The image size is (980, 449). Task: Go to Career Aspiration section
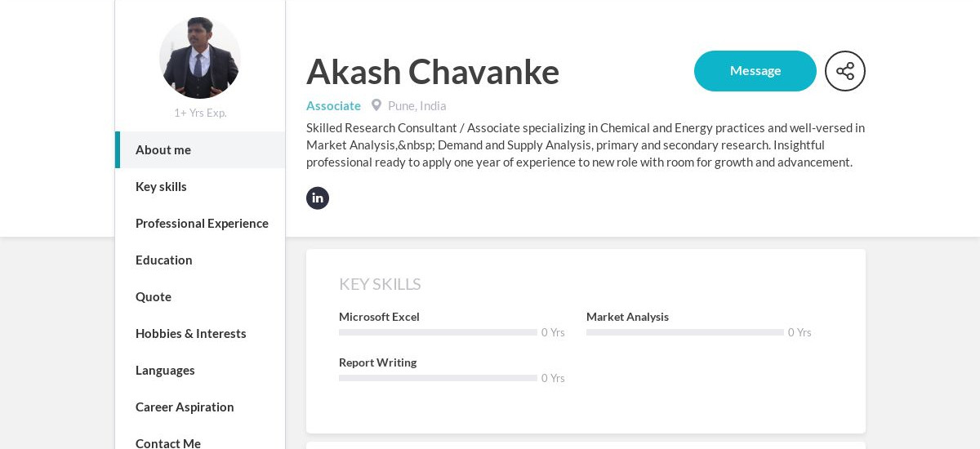coord(185,407)
